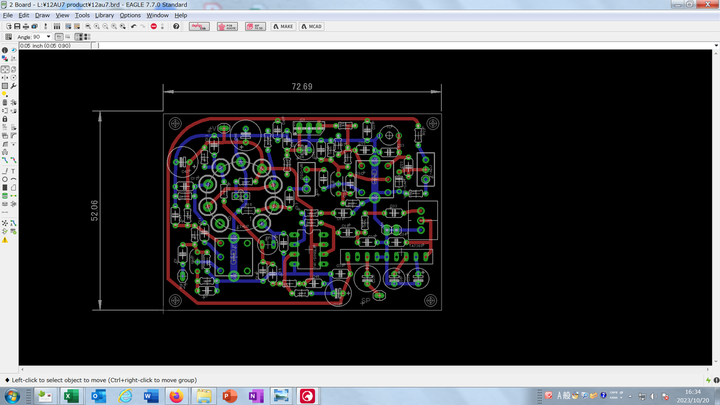Click the command line input field
This screenshot has height=405, width=720.
click(400, 45)
